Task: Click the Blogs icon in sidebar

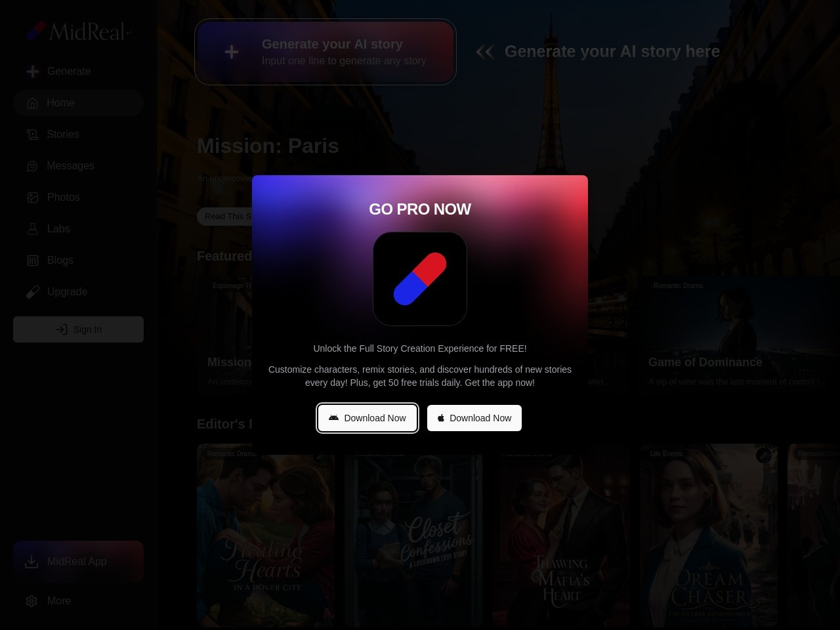Action: pos(33,261)
